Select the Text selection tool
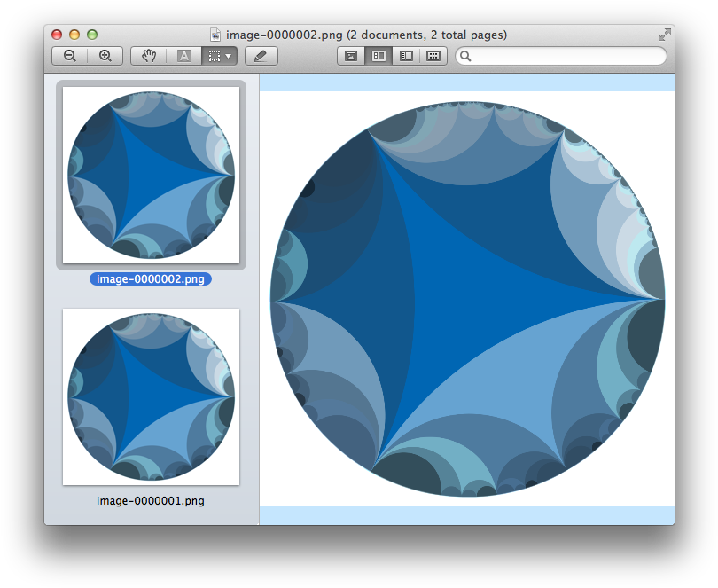 point(183,55)
